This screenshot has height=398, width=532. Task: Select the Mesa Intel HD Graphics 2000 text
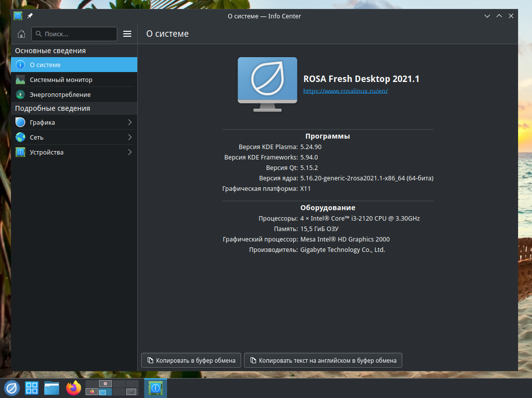[x=345, y=239]
